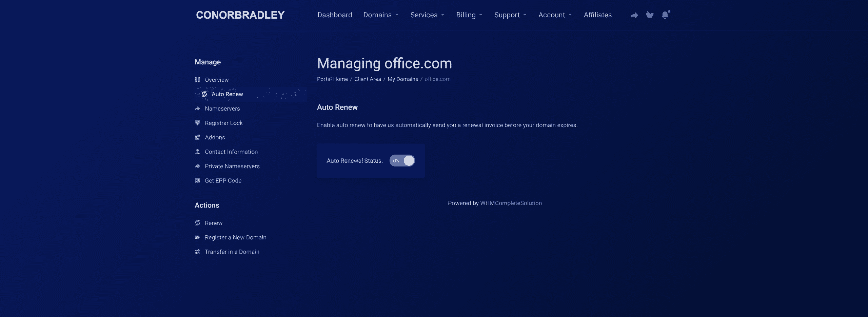Image resolution: width=868 pixels, height=317 pixels.
Task: Open the shopping basket icon
Action: [x=649, y=15]
